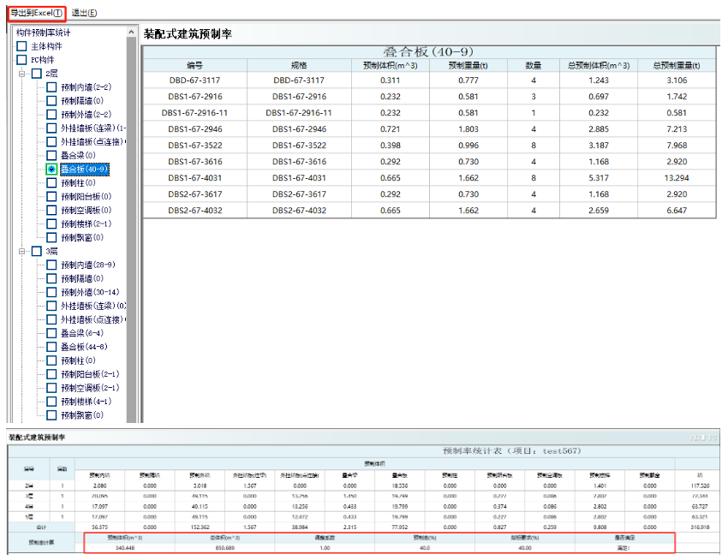Check the 2层 floor checkbox
728x560 pixels.
[37, 74]
